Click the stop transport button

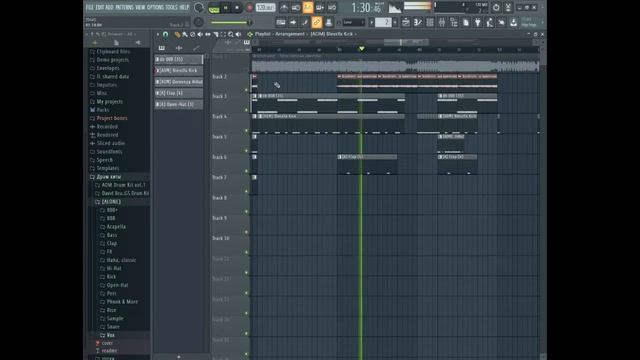pos(237,8)
